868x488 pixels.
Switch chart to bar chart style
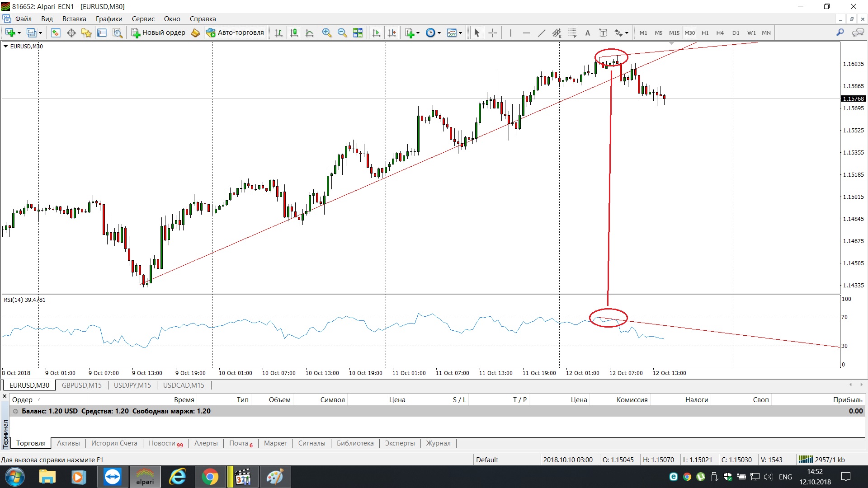(x=278, y=33)
